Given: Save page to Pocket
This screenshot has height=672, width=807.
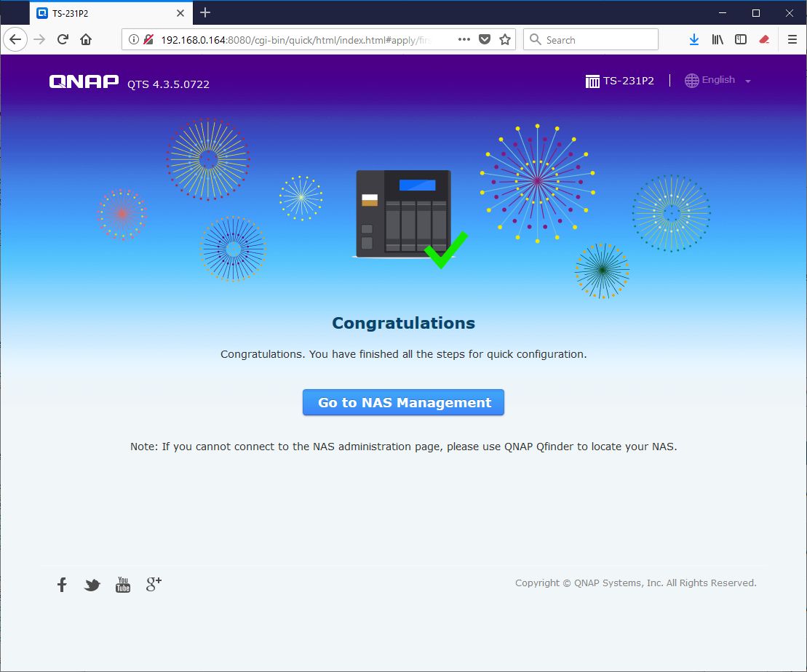Looking at the screenshot, I should click(x=485, y=39).
